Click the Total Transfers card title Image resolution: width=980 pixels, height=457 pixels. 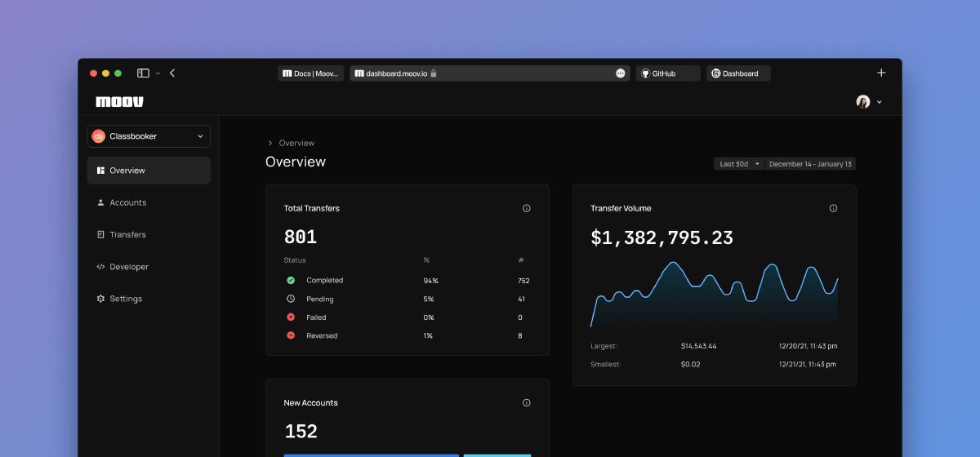311,208
